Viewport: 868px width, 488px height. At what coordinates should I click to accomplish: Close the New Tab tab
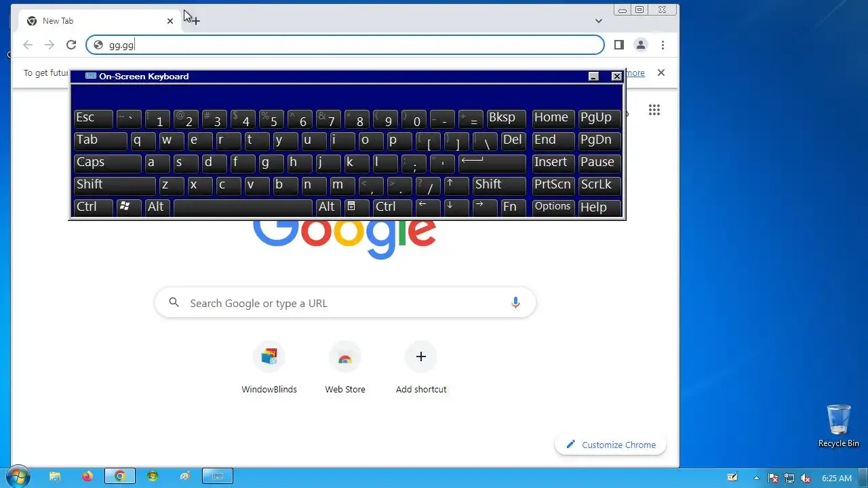[x=170, y=21]
